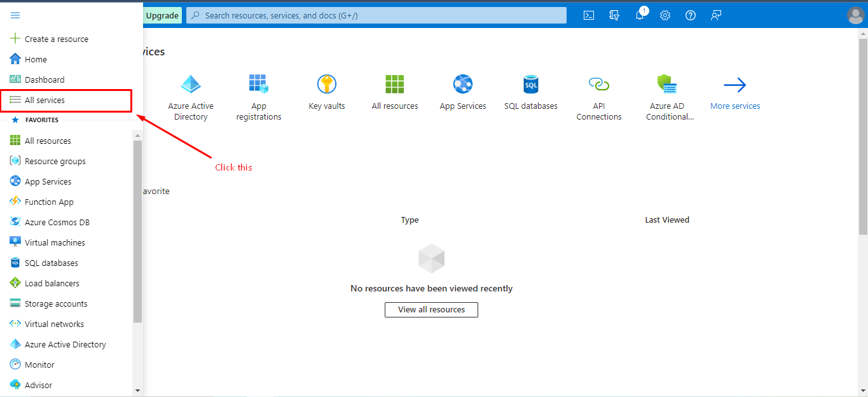Click the sidebar scrollbar thumb
Screen dimensions: 868x397
click(x=137, y=232)
